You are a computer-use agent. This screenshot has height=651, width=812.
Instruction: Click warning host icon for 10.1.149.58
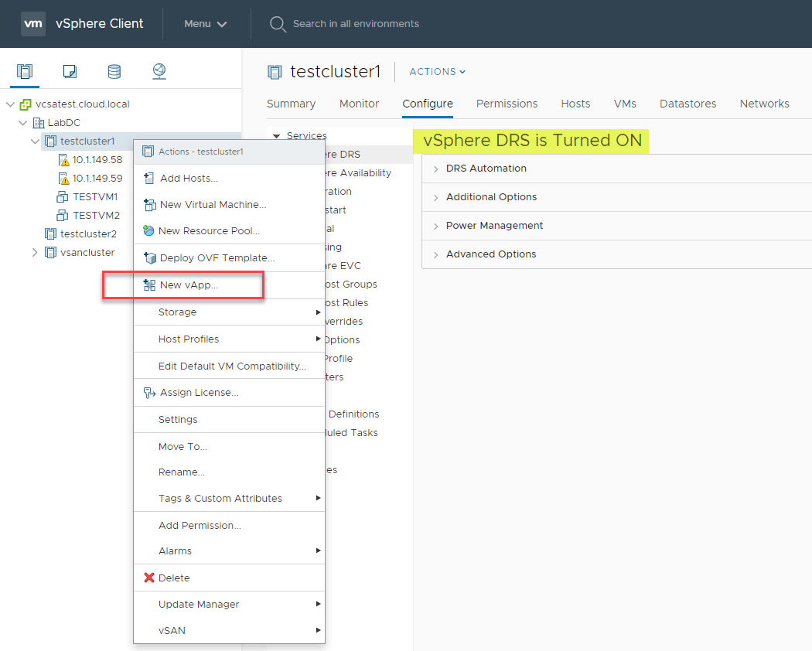63,160
